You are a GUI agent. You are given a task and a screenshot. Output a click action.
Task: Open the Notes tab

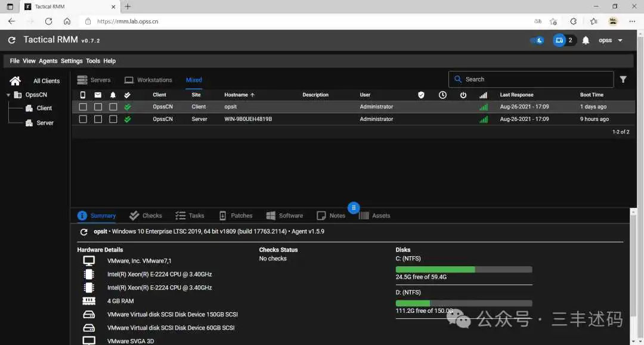point(331,216)
